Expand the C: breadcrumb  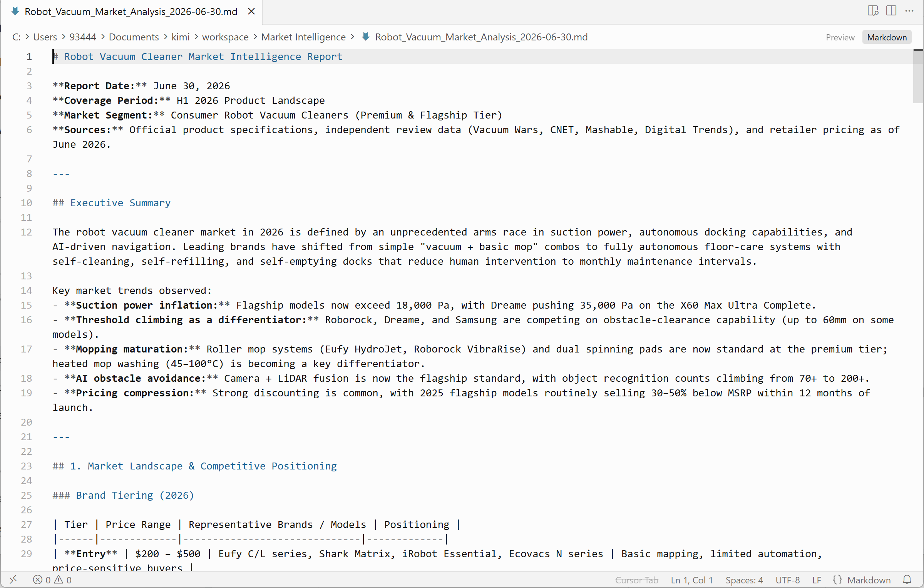pyautogui.click(x=17, y=37)
